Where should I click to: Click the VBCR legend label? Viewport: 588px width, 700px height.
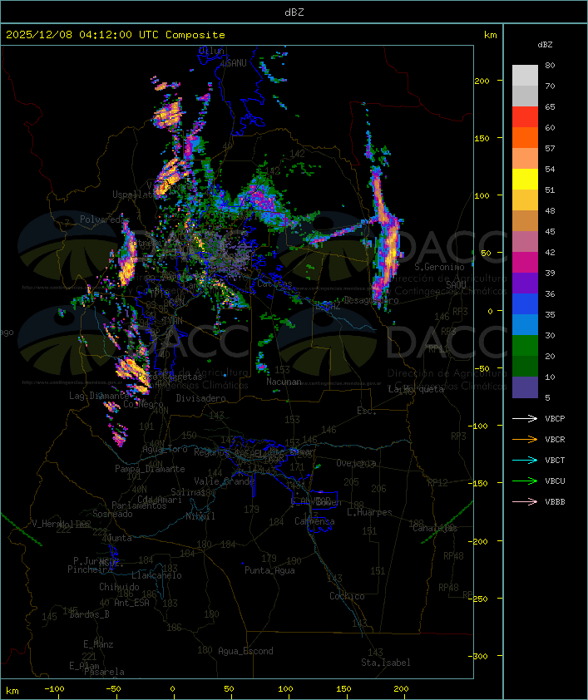tap(555, 439)
